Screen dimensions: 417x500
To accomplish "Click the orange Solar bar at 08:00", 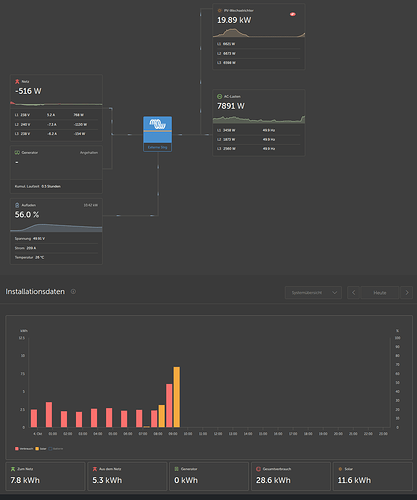I will 162,416.
